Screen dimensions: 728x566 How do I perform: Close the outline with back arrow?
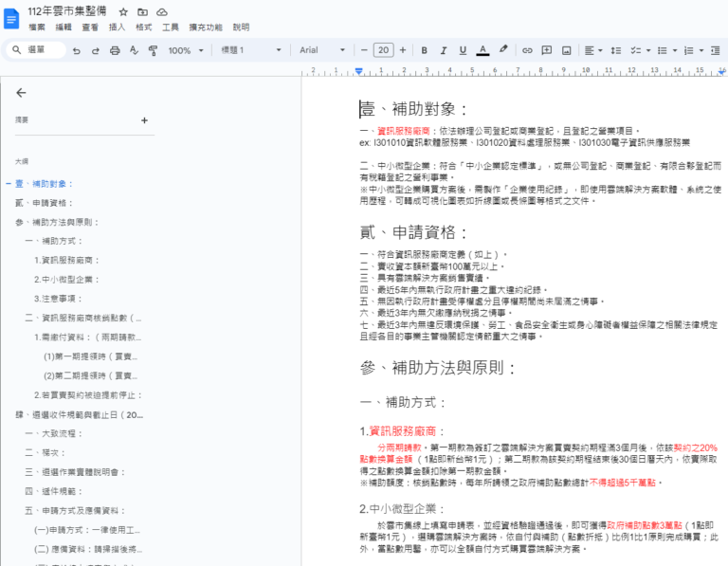point(22,93)
